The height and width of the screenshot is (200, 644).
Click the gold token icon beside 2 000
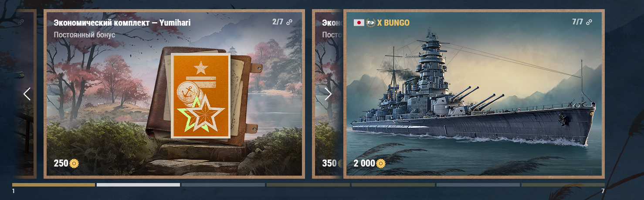(381, 163)
